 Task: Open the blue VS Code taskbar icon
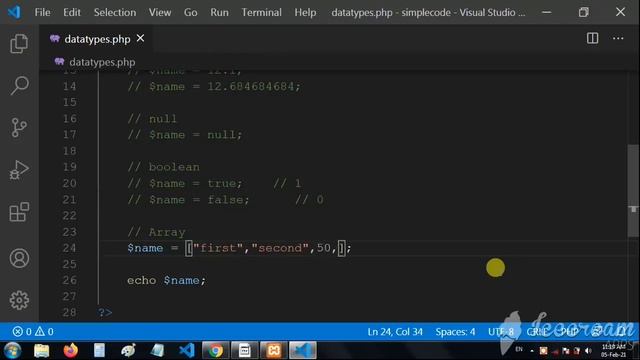pyautogui.click(x=187, y=351)
